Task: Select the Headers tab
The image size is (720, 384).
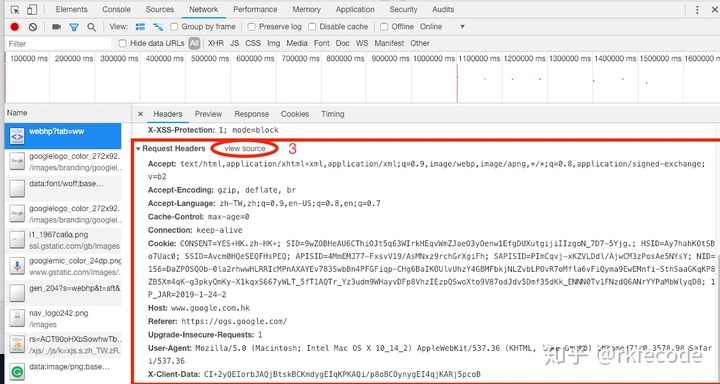Action: click(168, 114)
